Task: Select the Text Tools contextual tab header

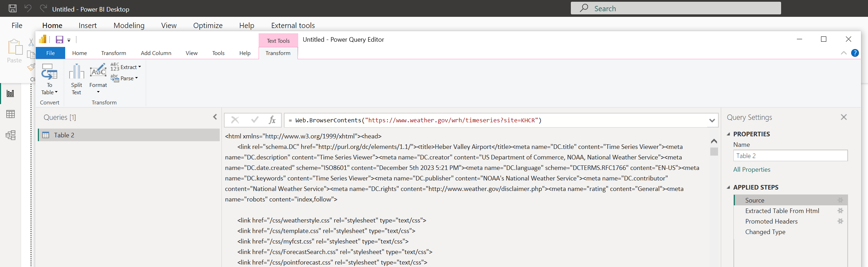Action: click(278, 41)
